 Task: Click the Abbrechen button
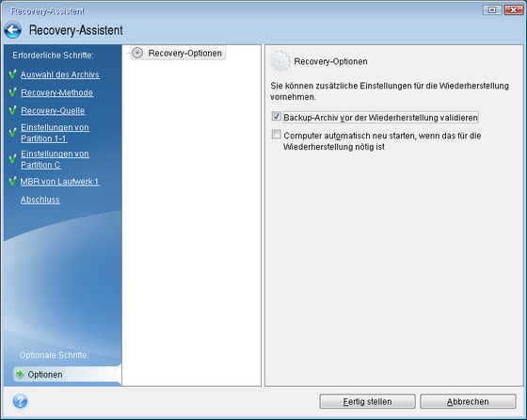point(468,401)
